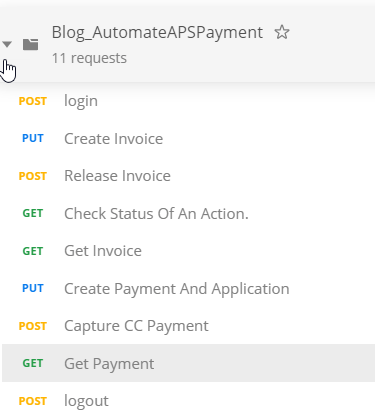The height and width of the screenshot is (420, 375).
Task: Click the POST badge beside Capture CC Payment
Action: (33, 326)
